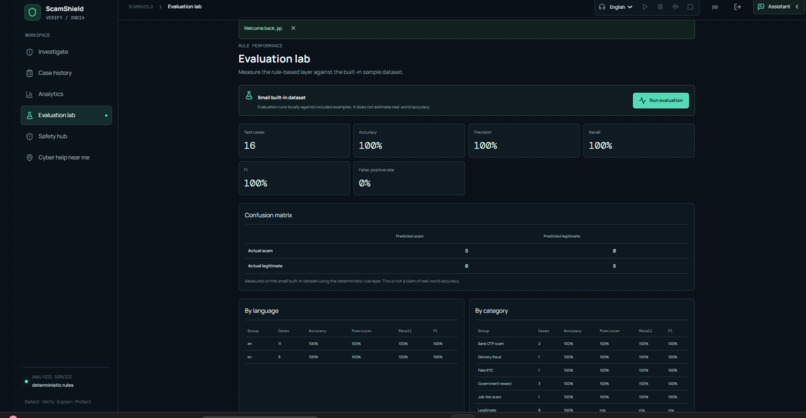
Task: Click the flask icon beside Small built-in dataset
Action: click(x=249, y=96)
